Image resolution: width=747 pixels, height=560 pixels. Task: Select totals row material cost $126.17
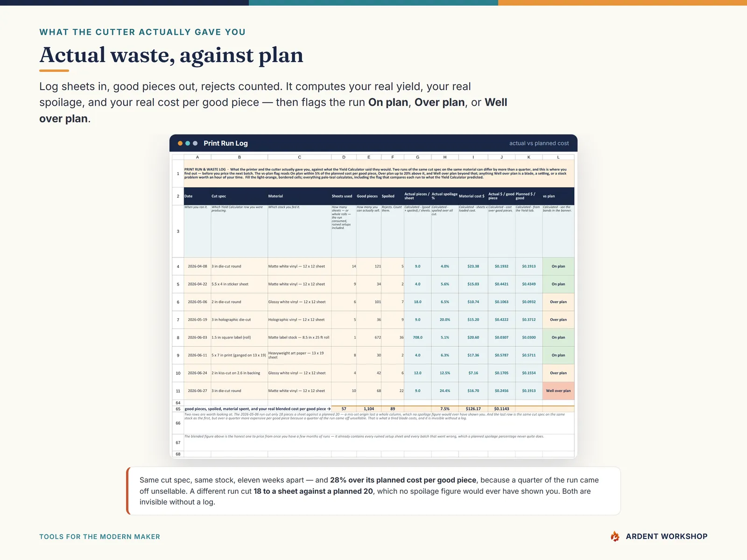473,409
